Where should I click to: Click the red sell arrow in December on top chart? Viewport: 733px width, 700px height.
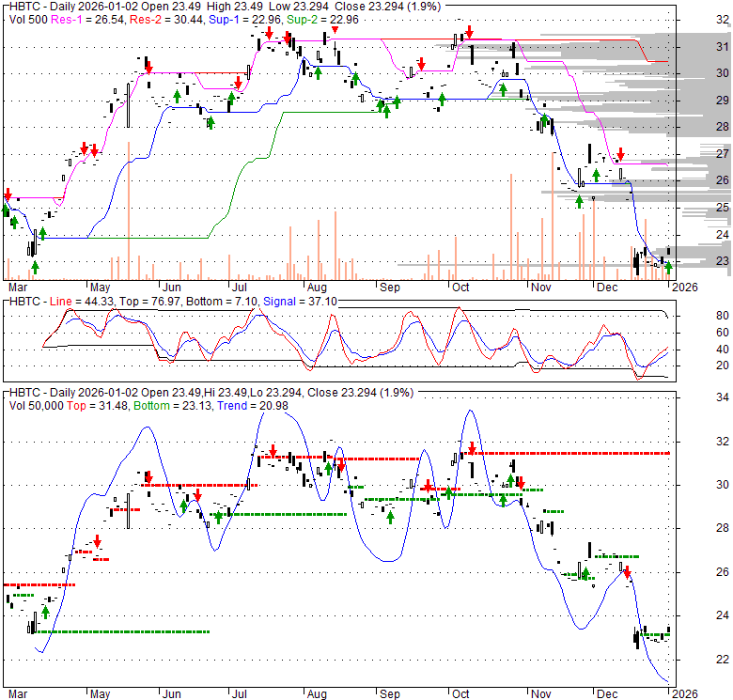pyautogui.click(x=620, y=154)
